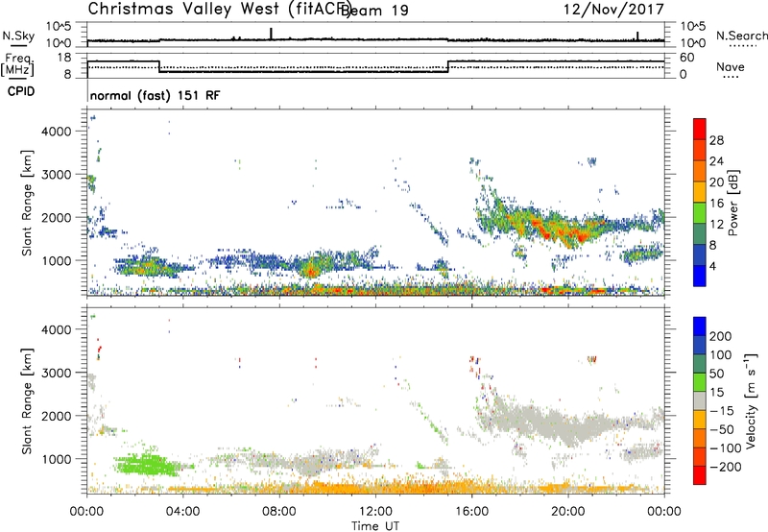The width and height of the screenshot is (768, 532).
Task: Click the N.Search legend label
Action: (x=742, y=36)
